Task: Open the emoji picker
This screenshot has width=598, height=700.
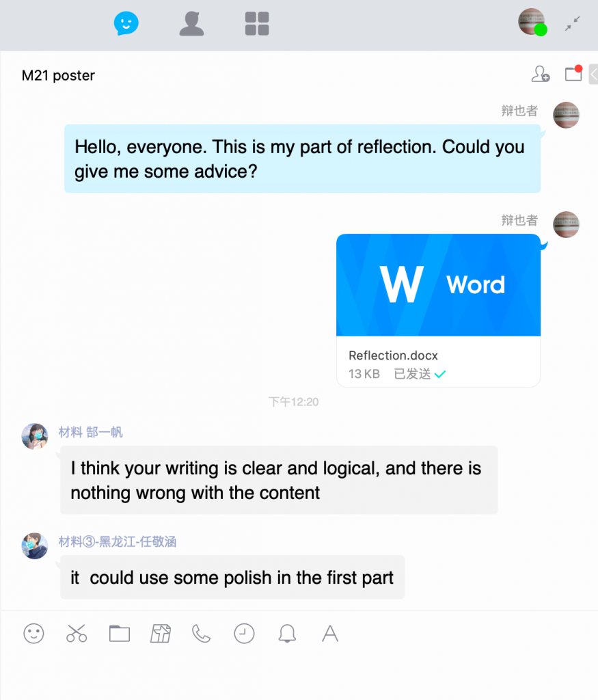Action: pos(34,634)
